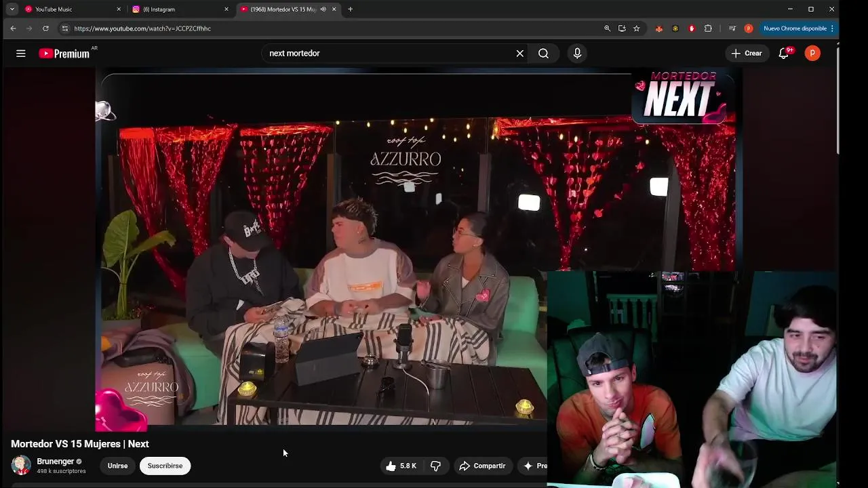Go forward in browser history

pos(29,28)
